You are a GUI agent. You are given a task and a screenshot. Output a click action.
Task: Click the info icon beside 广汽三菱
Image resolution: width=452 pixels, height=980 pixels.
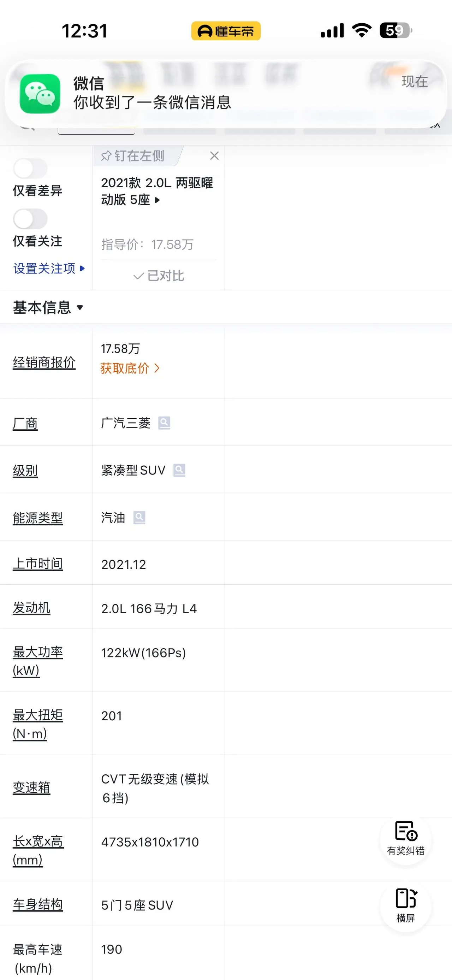164,423
